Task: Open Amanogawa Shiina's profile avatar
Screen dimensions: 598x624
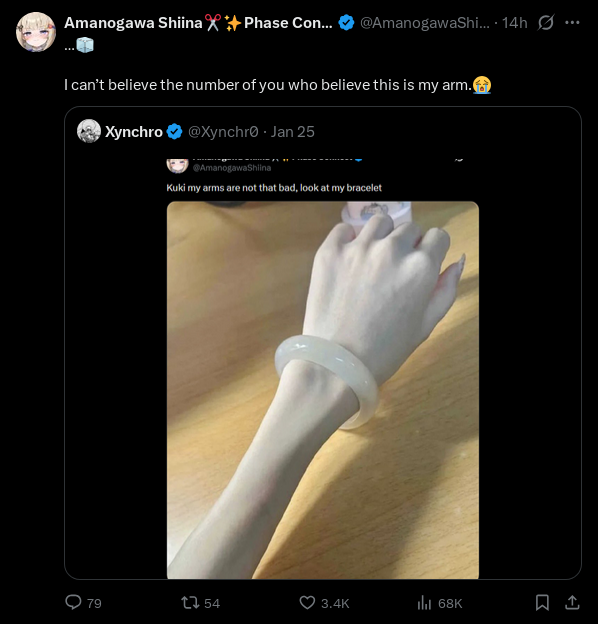Action: click(36, 32)
